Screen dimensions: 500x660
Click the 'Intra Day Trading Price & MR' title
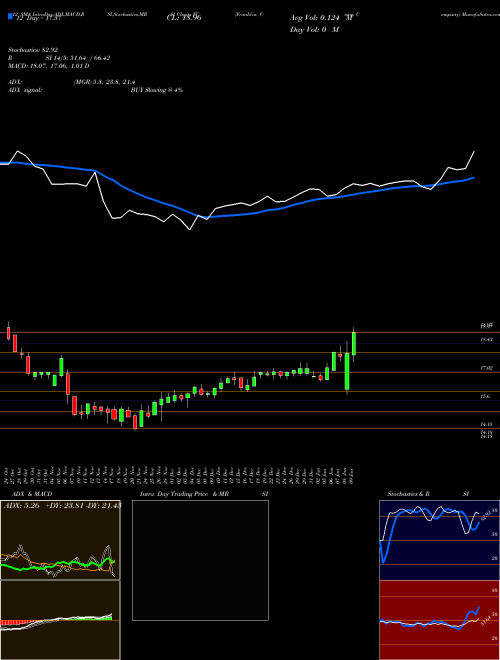[184, 494]
